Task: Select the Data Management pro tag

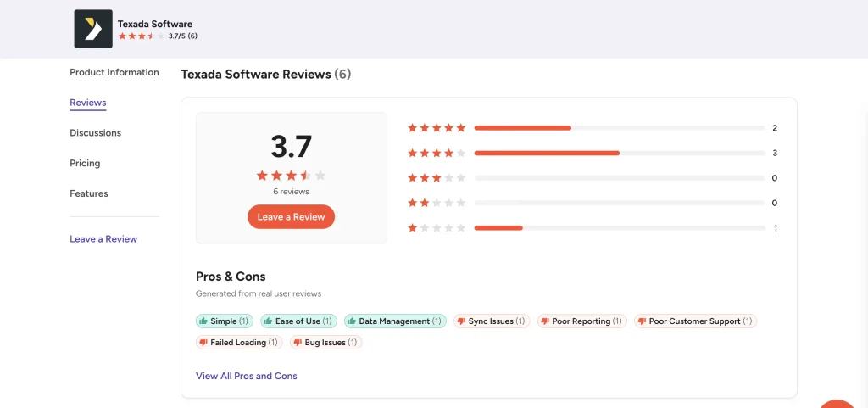Action: point(395,321)
